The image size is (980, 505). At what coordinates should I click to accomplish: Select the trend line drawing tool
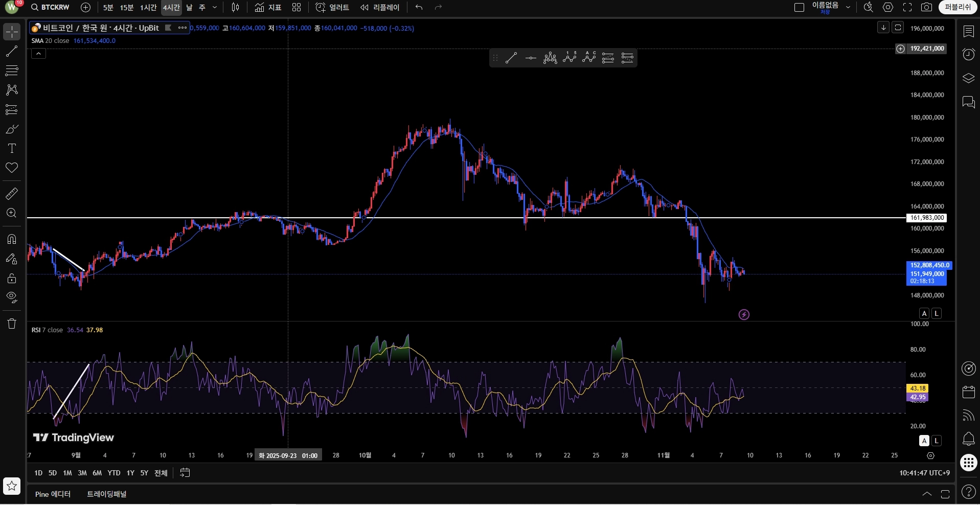pyautogui.click(x=11, y=51)
